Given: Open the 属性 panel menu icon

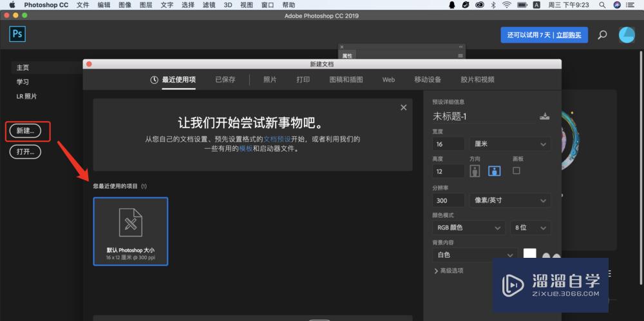Looking at the screenshot, I should [x=460, y=55].
